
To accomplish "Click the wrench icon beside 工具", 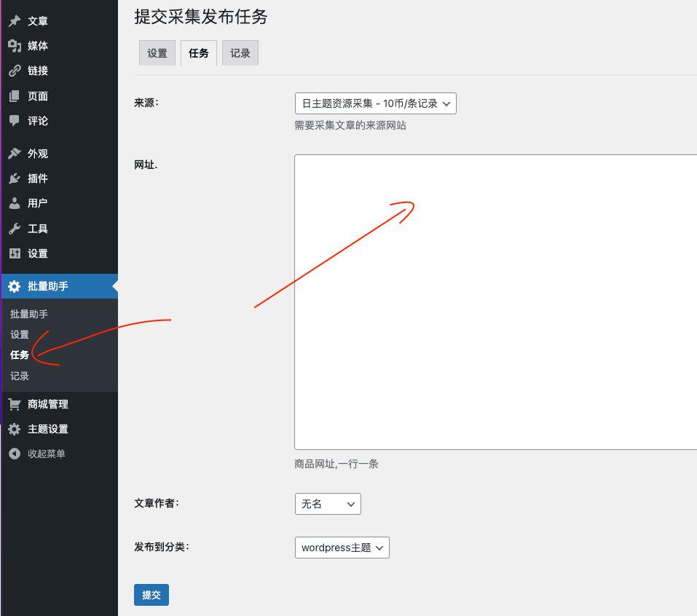I will (15, 229).
